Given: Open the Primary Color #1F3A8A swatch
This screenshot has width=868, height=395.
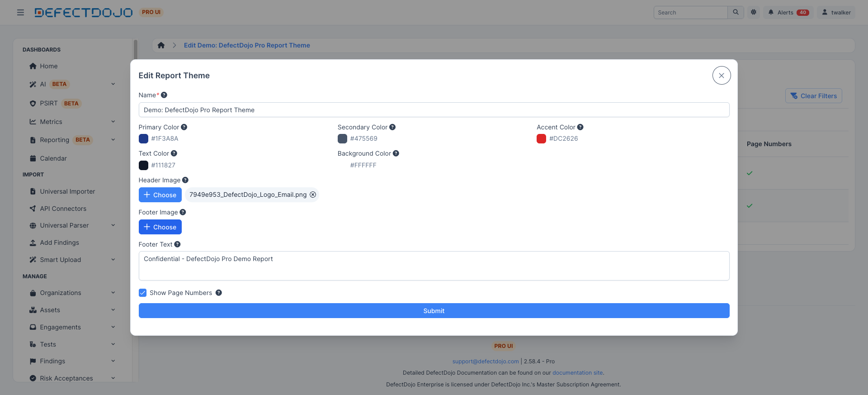Looking at the screenshot, I should (x=143, y=138).
